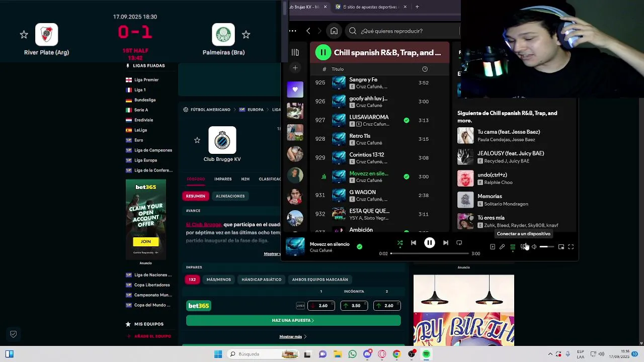Open the artist link Cruz Cafuné in player bar

pyautogui.click(x=321, y=250)
